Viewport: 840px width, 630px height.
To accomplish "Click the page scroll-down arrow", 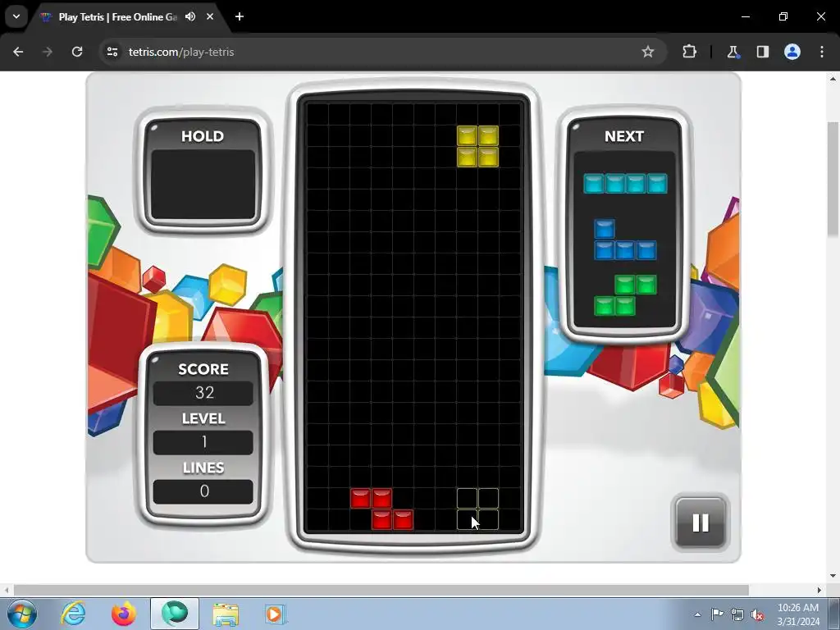I will [833, 576].
